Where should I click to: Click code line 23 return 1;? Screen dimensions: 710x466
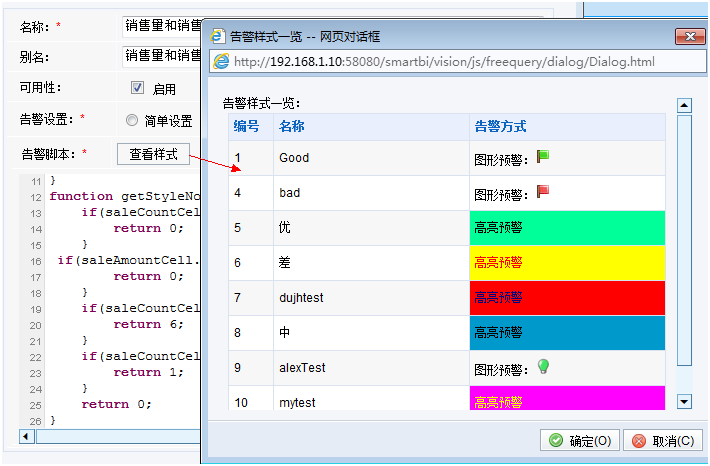coord(148,372)
